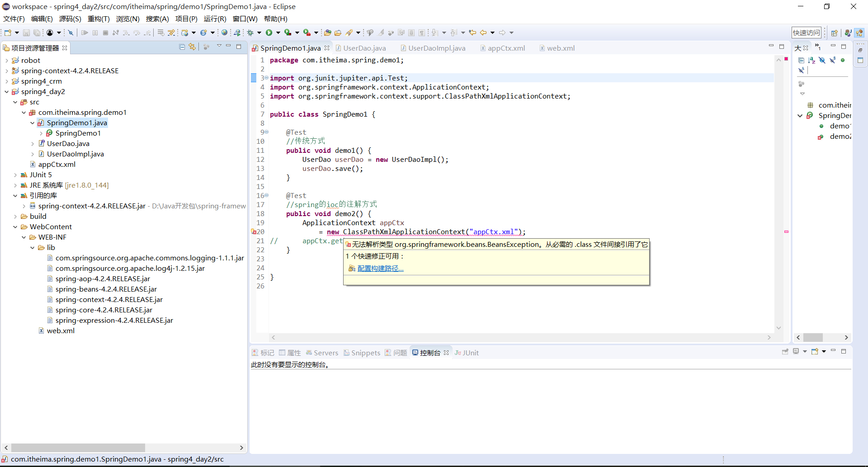Image resolution: width=868 pixels, height=467 pixels.
Task: Expand the spring4_crm project
Action: (6, 81)
